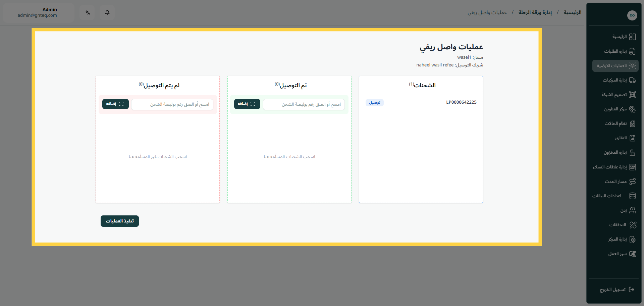Click the infinity logo icon in sidebar
The image size is (644, 306).
coord(632,15)
